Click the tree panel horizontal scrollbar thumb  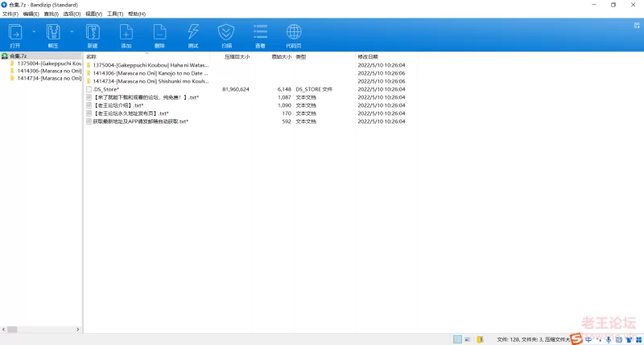coord(12,330)
